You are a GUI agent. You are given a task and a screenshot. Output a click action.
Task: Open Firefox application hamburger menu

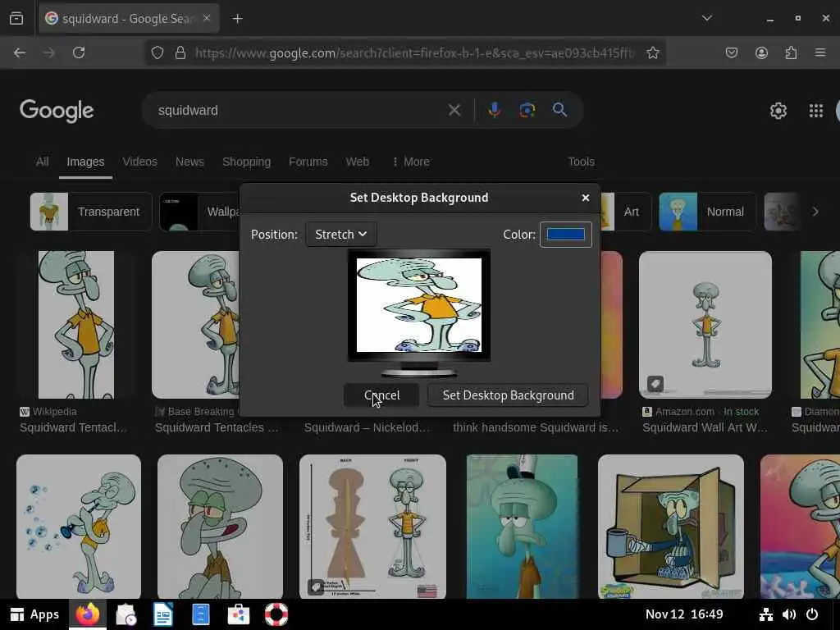pyautogui.click(x=820, y=52)
